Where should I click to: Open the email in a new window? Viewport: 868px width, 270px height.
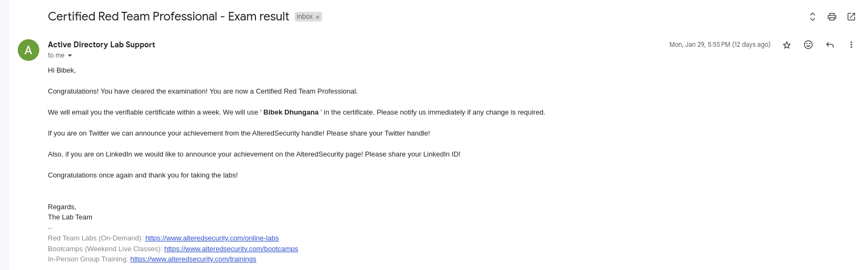(x=851, y=17)
